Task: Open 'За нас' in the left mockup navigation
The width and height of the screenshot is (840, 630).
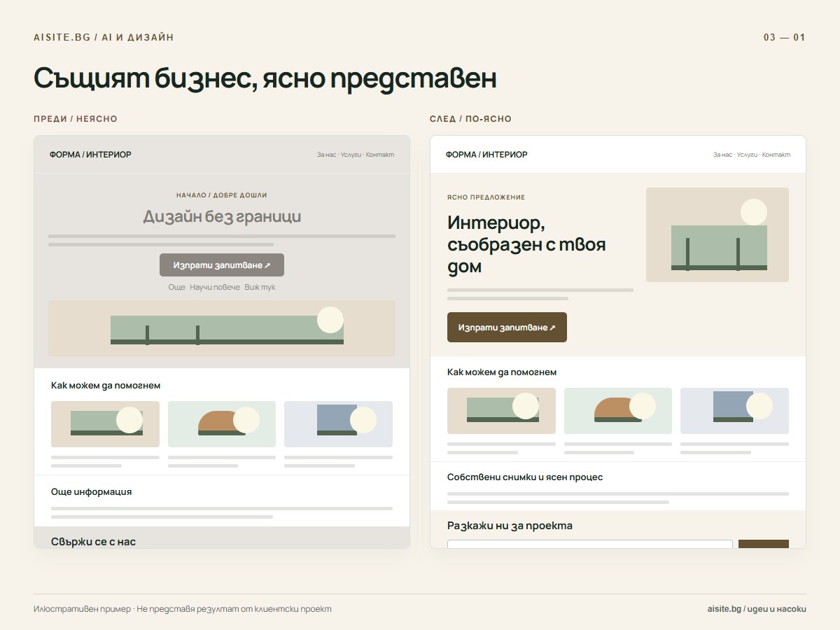Action: [x=326, y=155]
